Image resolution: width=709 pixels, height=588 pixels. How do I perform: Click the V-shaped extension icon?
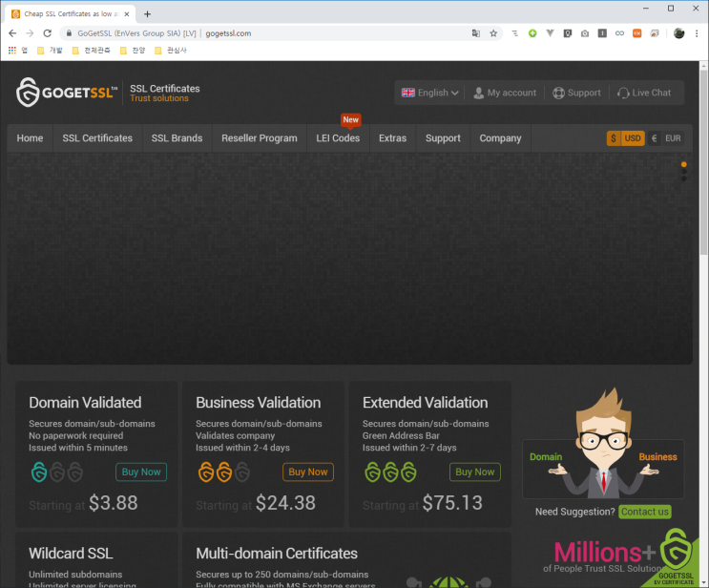point(550,33)
